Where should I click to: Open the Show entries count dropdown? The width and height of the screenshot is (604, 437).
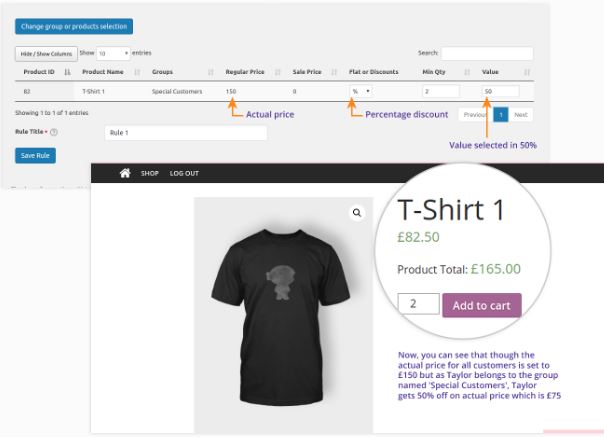pyautogui.click(x=112, y=53)
